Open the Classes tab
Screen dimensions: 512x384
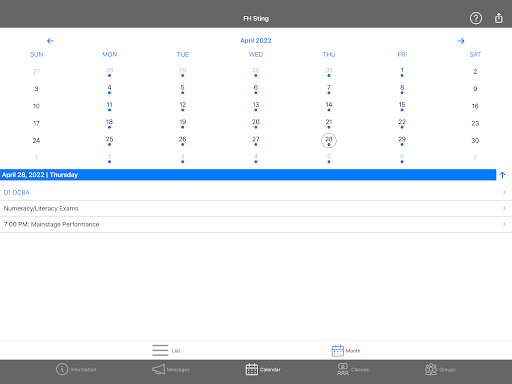353,369
